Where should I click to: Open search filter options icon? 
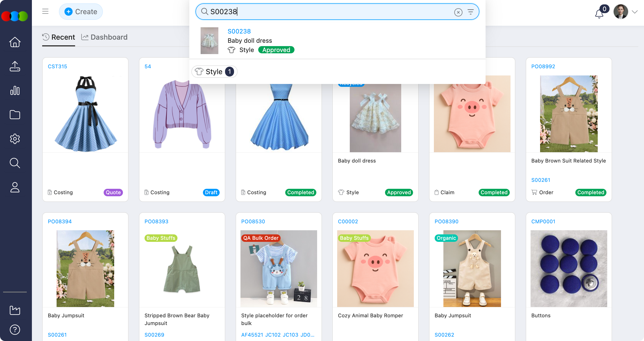[470, 12]
